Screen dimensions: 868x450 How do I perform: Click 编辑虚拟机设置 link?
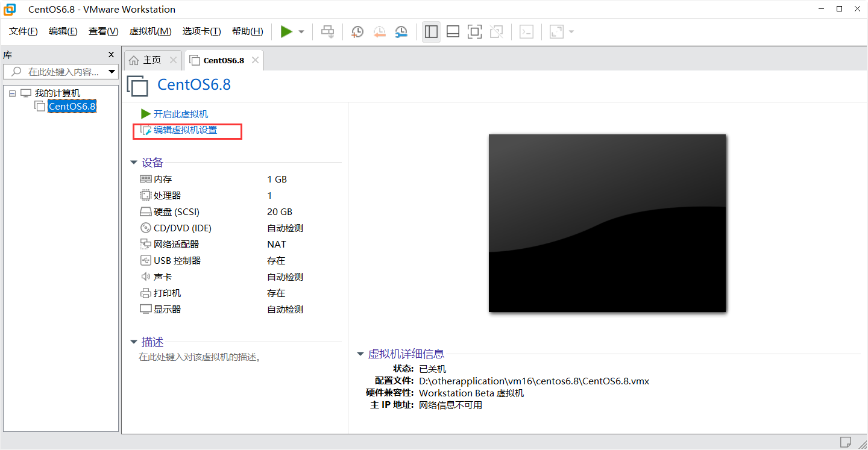pyautogui.click(x=187, y=131)
